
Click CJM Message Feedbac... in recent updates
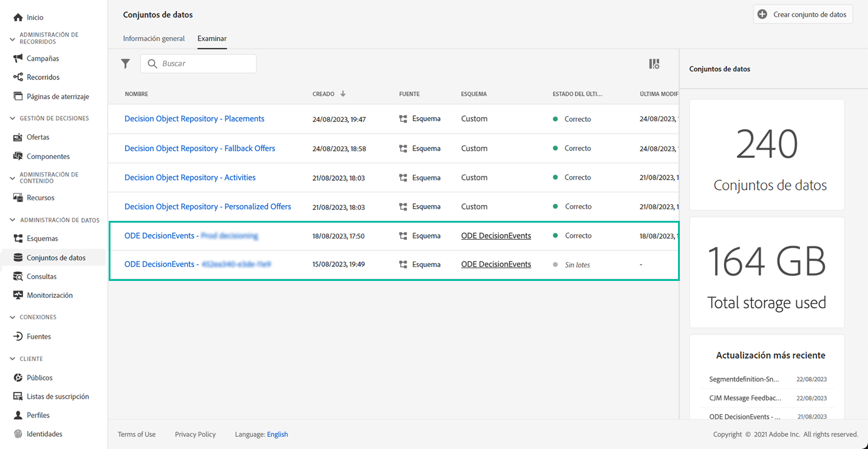(x=745, y=398)
